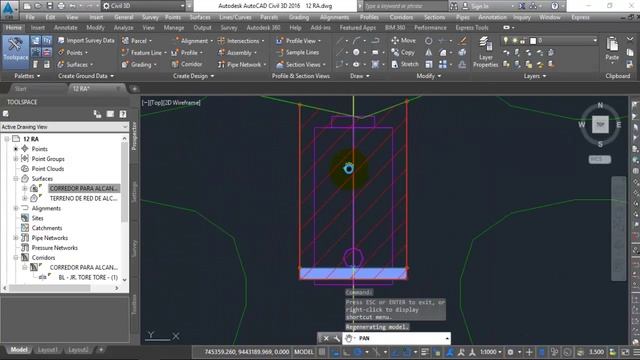Open the Corridors menu
640x360 pixels.
click(401, 18)
